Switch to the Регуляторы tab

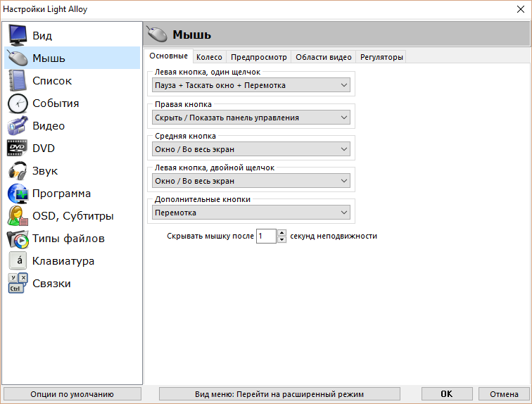(x=381, y=57)
